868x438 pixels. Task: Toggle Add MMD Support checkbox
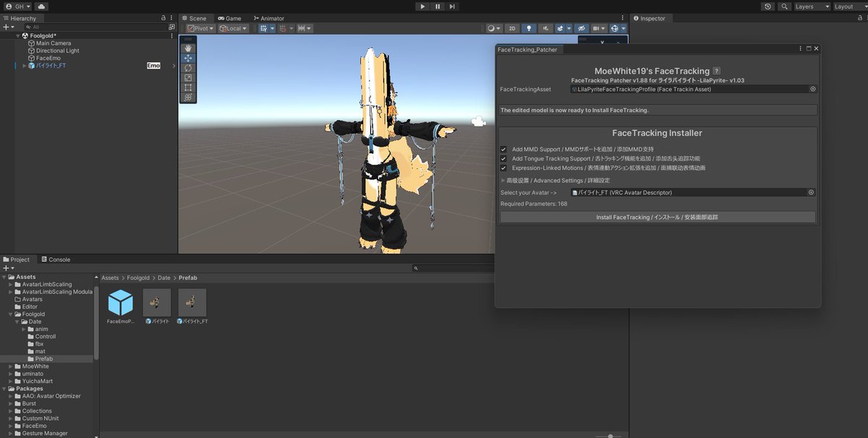[x=503, y=149]
